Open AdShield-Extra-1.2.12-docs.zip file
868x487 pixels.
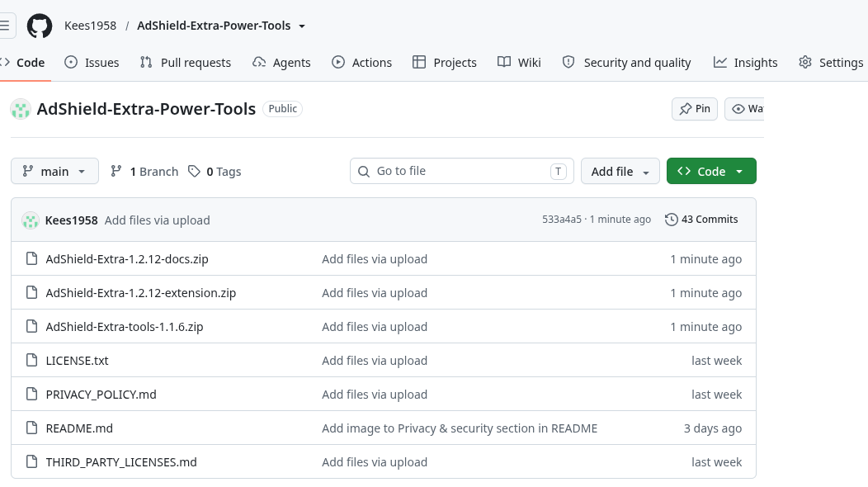pyautogui.click(x=127, y=259)
